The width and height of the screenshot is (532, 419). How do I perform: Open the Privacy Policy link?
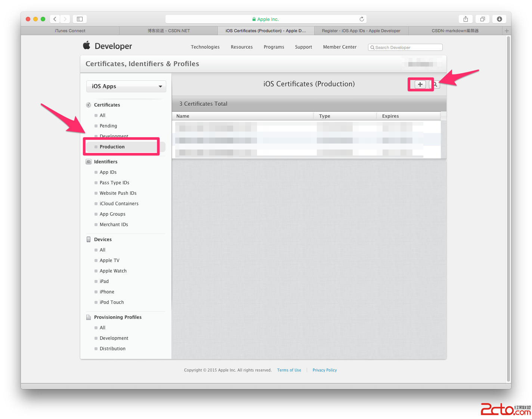(325, 370)
